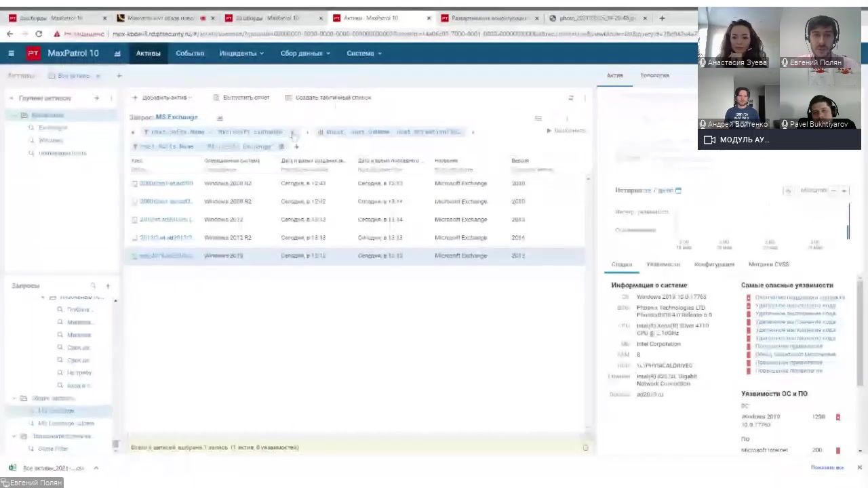This screenshot has width=868, height=488.
Task: Select the MS Exchange saved query
Action: (x=56, y=411)
